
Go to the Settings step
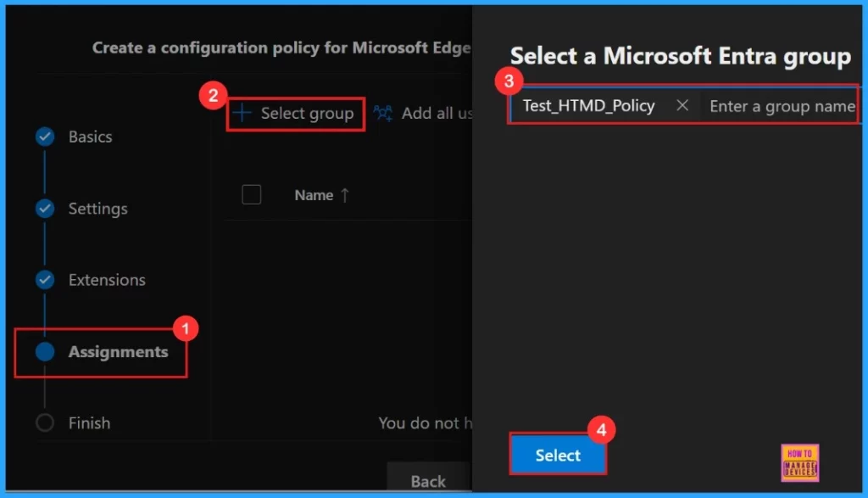(98, 209)
